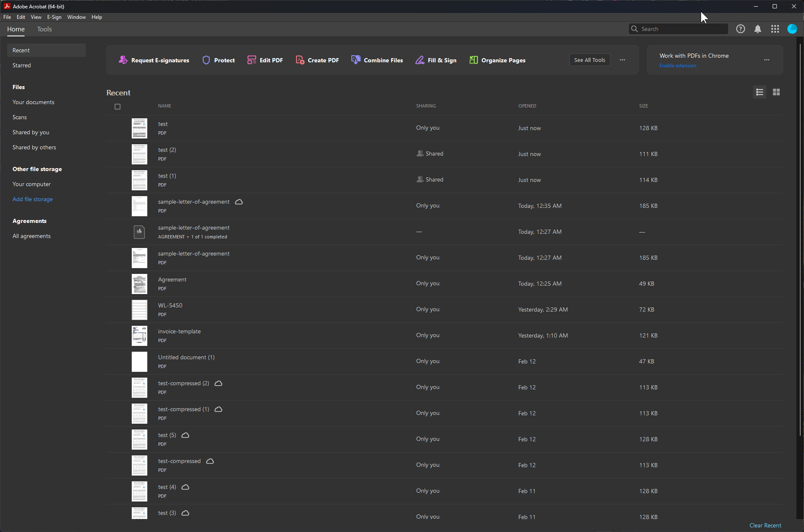The image size is (804, 532).
Task: Open the user profile avatar menu
Action: [792, 29]
